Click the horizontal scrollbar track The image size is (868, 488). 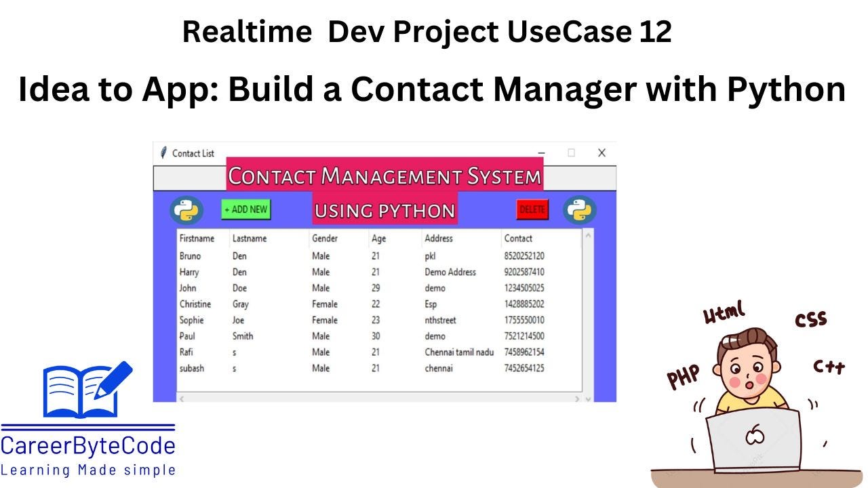pos(373,400)
